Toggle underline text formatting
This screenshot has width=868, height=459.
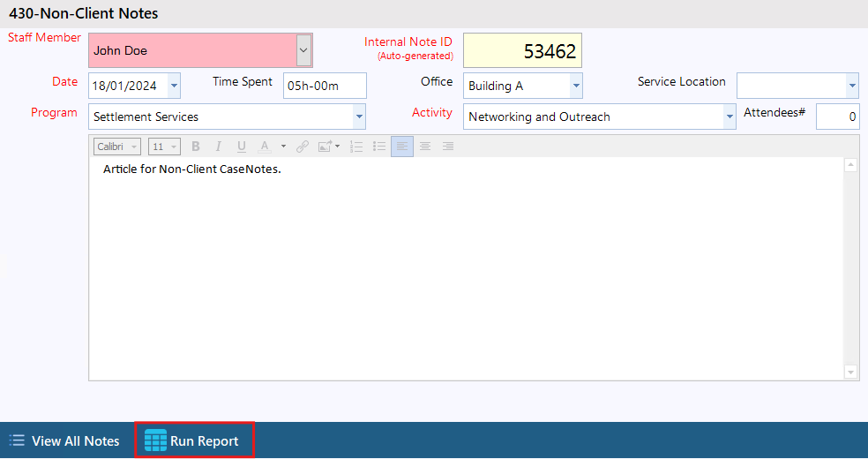(x=241, y=147)
